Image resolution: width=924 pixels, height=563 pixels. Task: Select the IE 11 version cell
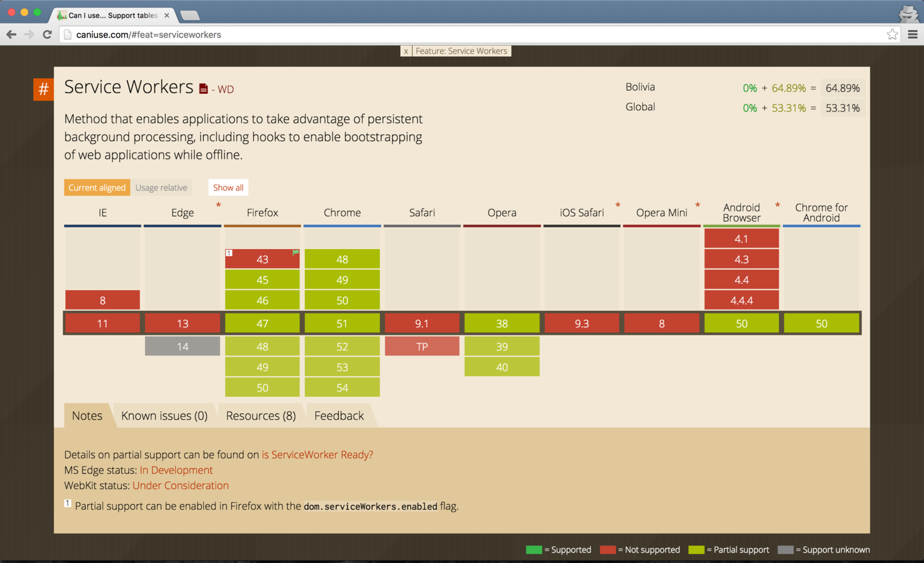(103, 323)
